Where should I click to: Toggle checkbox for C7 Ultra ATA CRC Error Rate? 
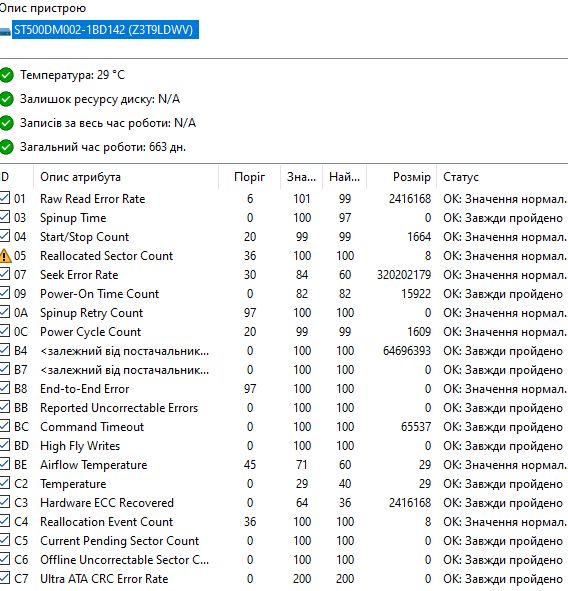5,577
